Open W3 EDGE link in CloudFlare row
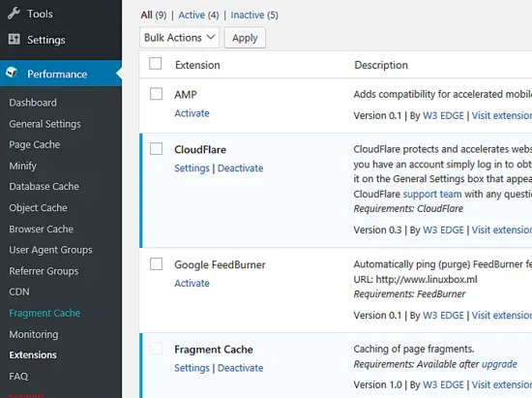Image resolution: width=532 pixels, height=398 pixels. [443, 230]
